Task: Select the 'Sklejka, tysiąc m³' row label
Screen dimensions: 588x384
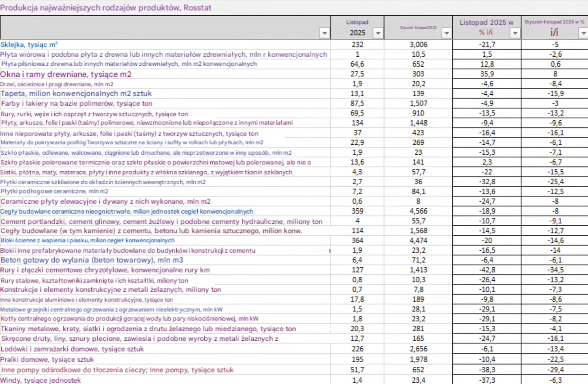Action: coord(29,44)
